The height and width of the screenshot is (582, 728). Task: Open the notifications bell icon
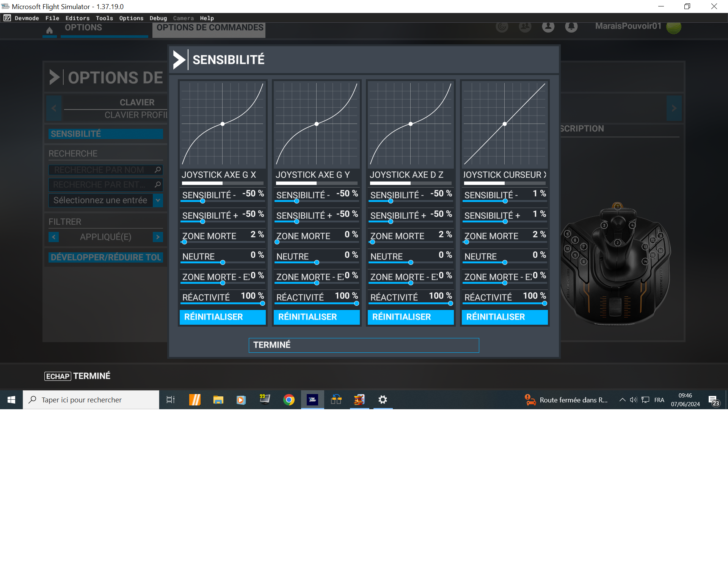(571, 27)
